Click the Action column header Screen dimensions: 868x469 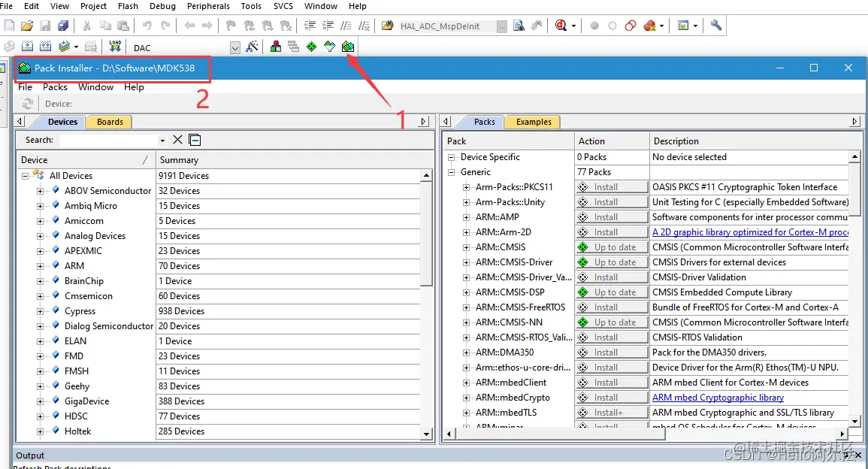coord(612,141)
